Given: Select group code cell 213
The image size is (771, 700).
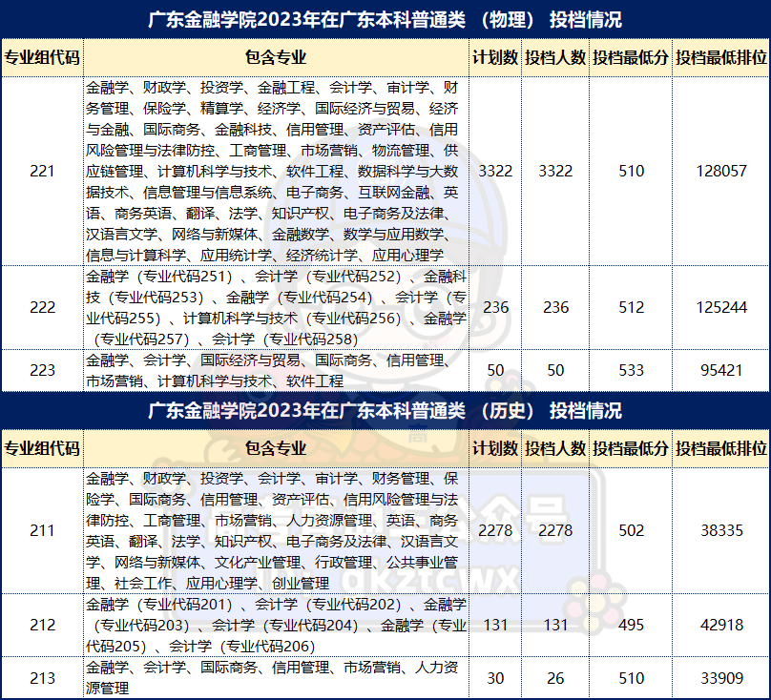Looking at the screenshot, I should click(x=42, y=678).
